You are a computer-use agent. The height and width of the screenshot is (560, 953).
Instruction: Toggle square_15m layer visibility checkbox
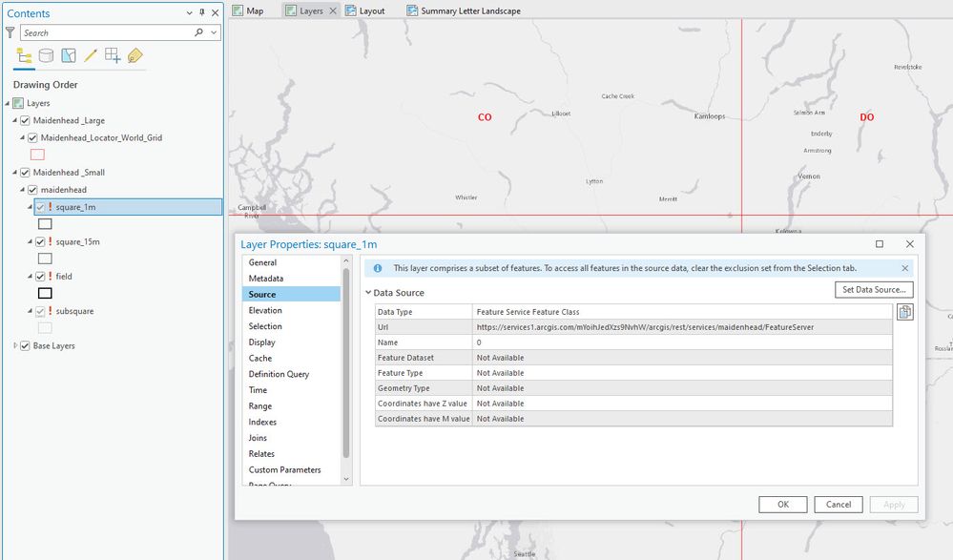(x=40, y=242)
